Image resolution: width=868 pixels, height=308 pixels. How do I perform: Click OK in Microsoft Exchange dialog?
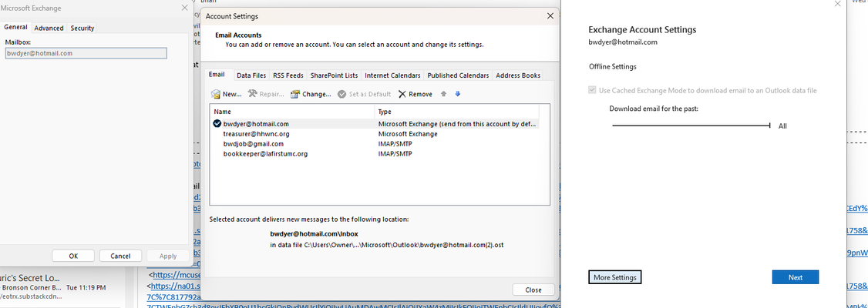click(x=73, y=256)
